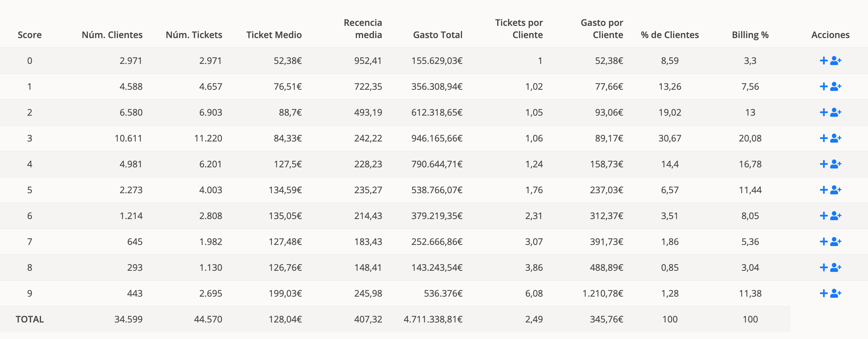Viewport: 868px width, 339px height.
Task: Click the add-user icon in Score 9 row
Action: (x=836, y=293)
